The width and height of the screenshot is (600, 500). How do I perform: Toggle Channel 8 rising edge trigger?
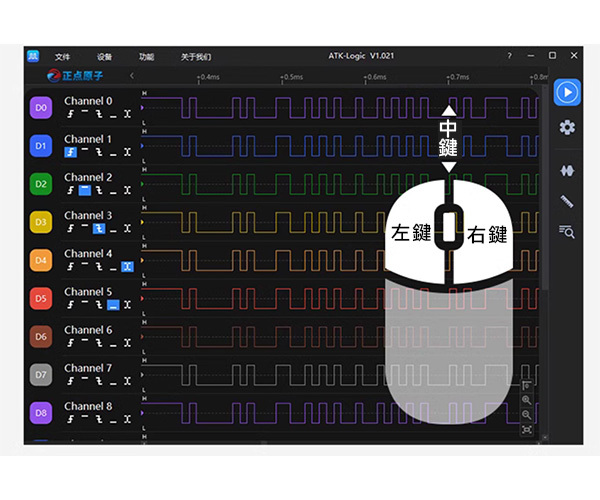pos(70,419)
